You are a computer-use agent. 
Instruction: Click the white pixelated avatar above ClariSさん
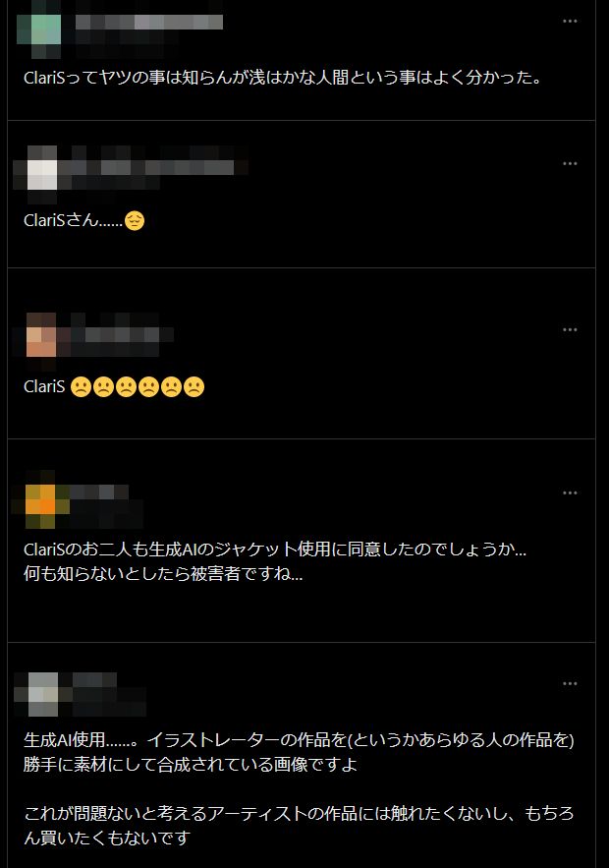[x=42, y=174]
